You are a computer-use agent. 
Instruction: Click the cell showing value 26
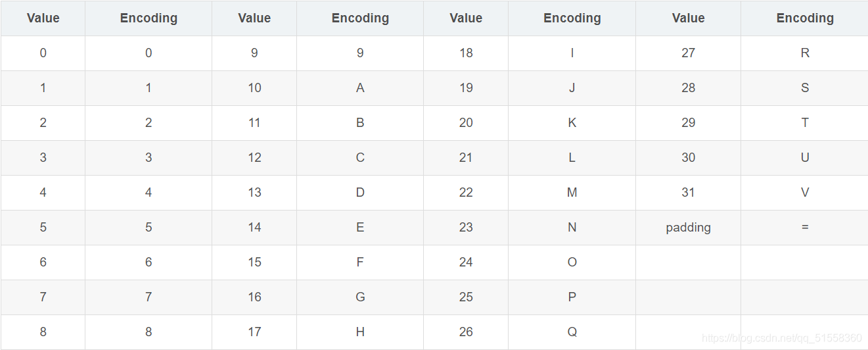tap(466, 332)
